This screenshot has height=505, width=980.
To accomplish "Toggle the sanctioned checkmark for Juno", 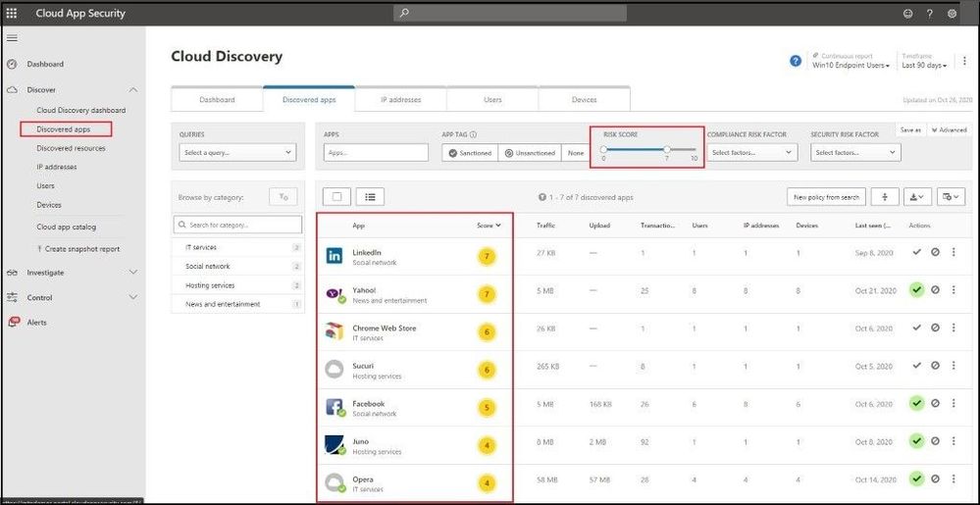I will tap(917, 441).
